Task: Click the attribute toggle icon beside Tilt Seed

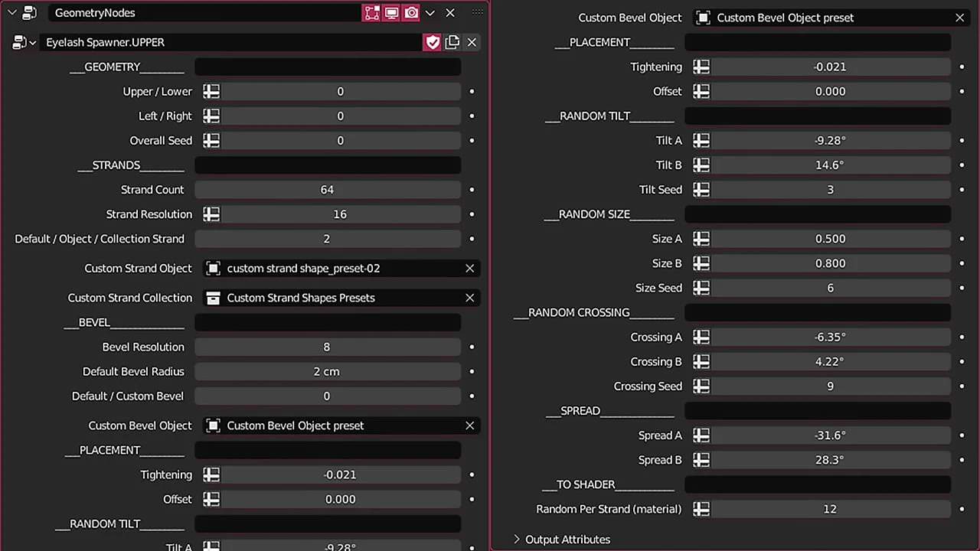Action: tap(701, 190)
